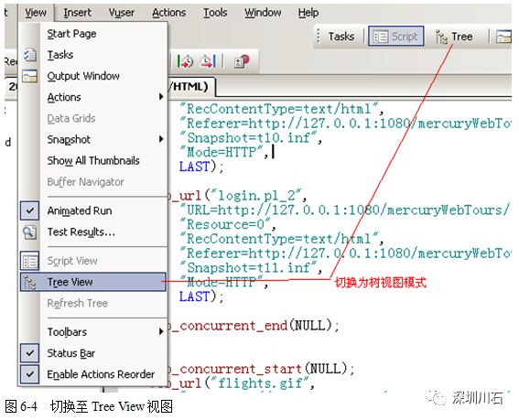This screenshot has height=420, width=519.
Task: Click the Tree View menu icon
Action: pyautogui.click(x=30, y=283)
